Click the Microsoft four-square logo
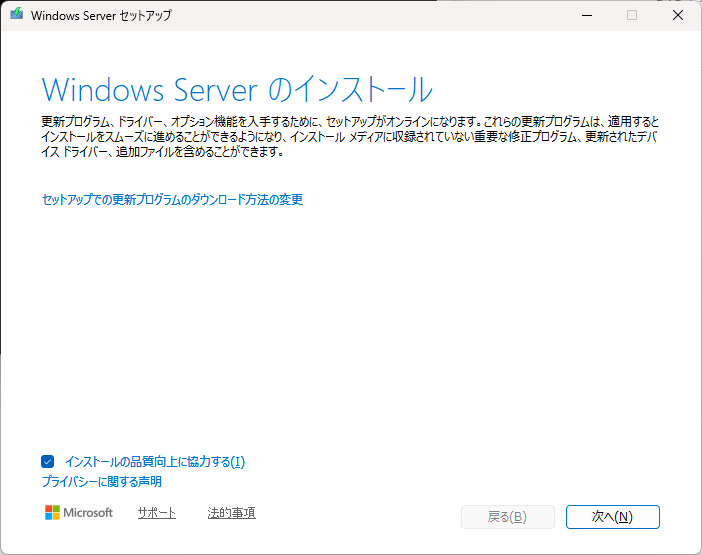Viewport: 702px width, 555px height. [52, 513]
